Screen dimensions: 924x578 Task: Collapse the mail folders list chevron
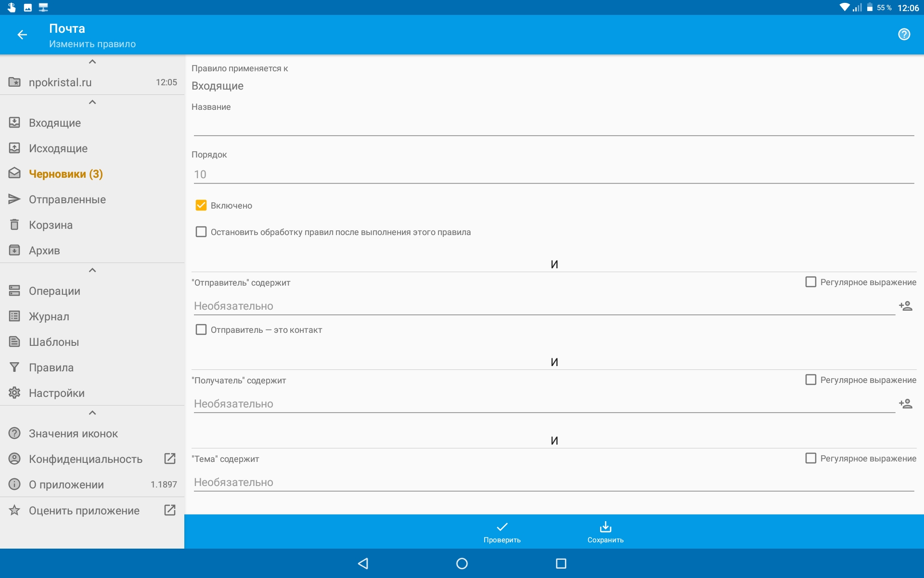pyautogui.click(x=92, y=102)
